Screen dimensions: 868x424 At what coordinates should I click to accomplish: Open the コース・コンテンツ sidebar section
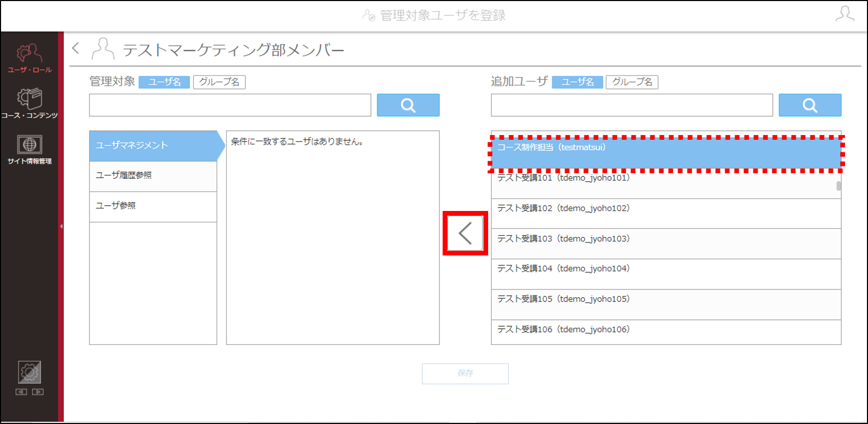point(29,104)
